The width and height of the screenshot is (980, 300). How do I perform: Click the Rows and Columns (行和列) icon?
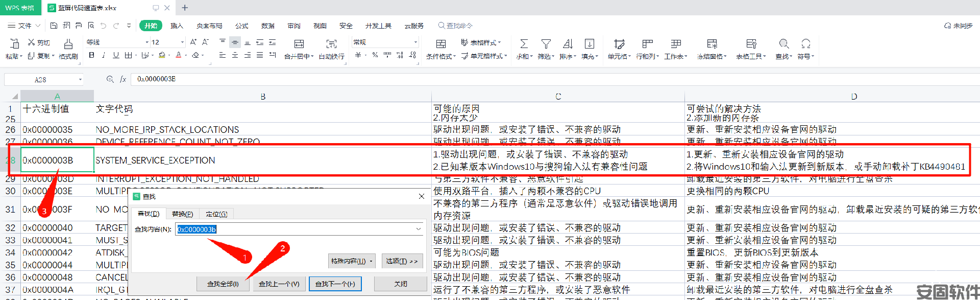pos(647,44)
